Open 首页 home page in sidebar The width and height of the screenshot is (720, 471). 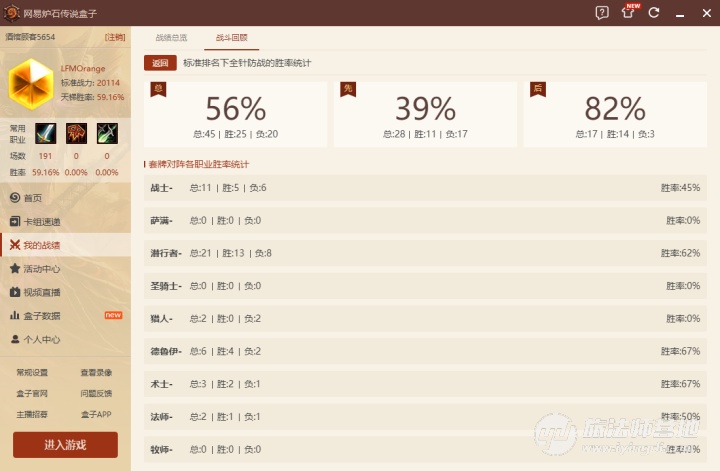pyautogui.click(x=33, y=198)
